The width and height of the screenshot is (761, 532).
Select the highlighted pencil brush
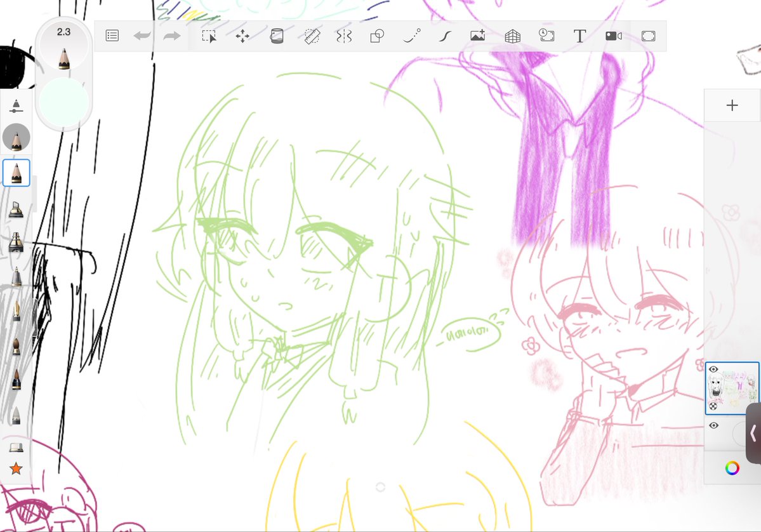[x=16, y=173]
